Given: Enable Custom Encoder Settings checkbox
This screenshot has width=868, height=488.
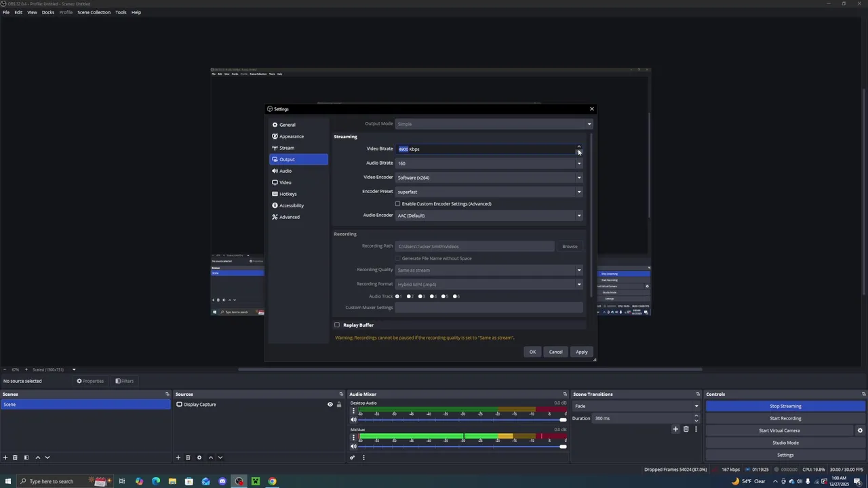Looking at the screenshot, I should 398,203.
